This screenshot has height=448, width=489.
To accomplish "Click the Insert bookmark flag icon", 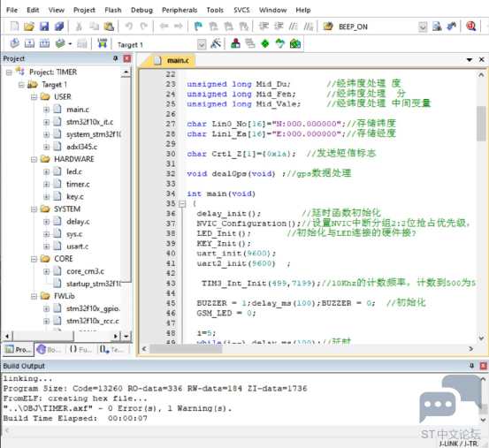I will [x=198, y=27].
